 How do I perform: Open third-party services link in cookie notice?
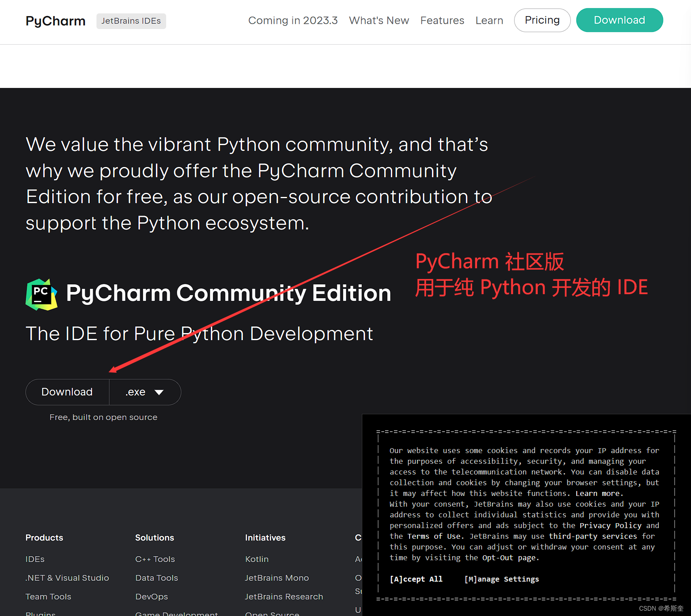(x=593, y=536)
